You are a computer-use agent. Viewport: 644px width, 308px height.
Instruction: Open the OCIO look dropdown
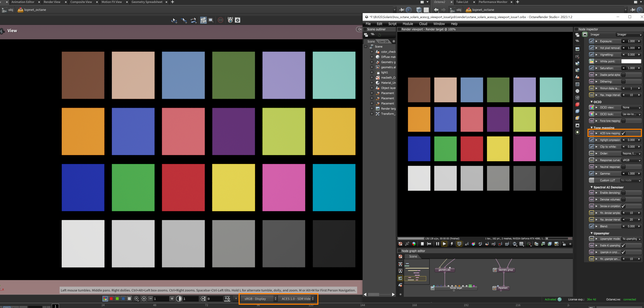[x=631, y=114]
